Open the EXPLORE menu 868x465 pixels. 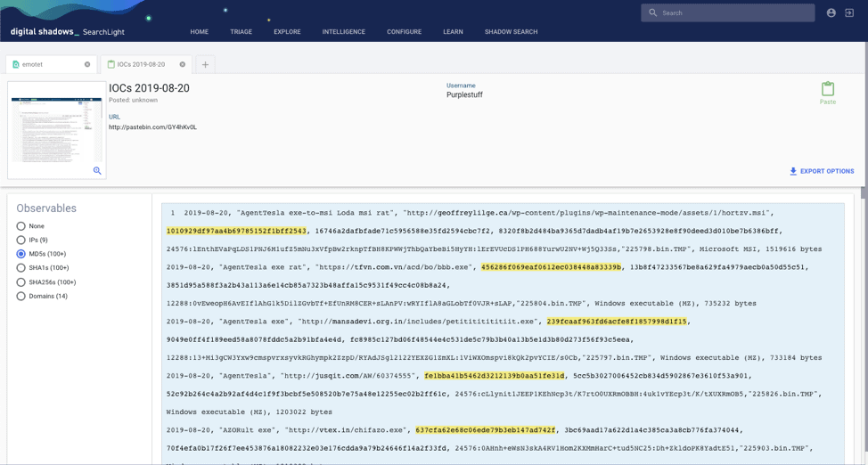click(287, 32)
